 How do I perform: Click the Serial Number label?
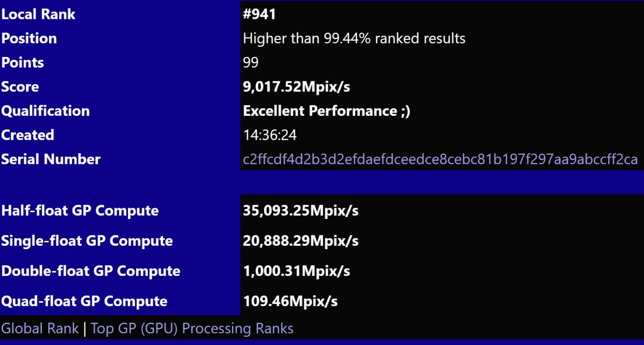pyautogui.click(x=51, y=160)
